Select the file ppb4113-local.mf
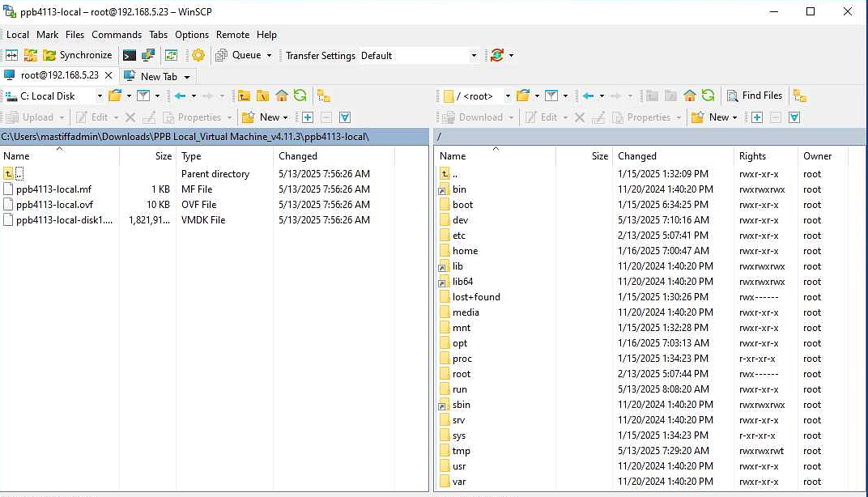Image resolution: width=868 pixels, height=497 pixels. coord(53,189)
